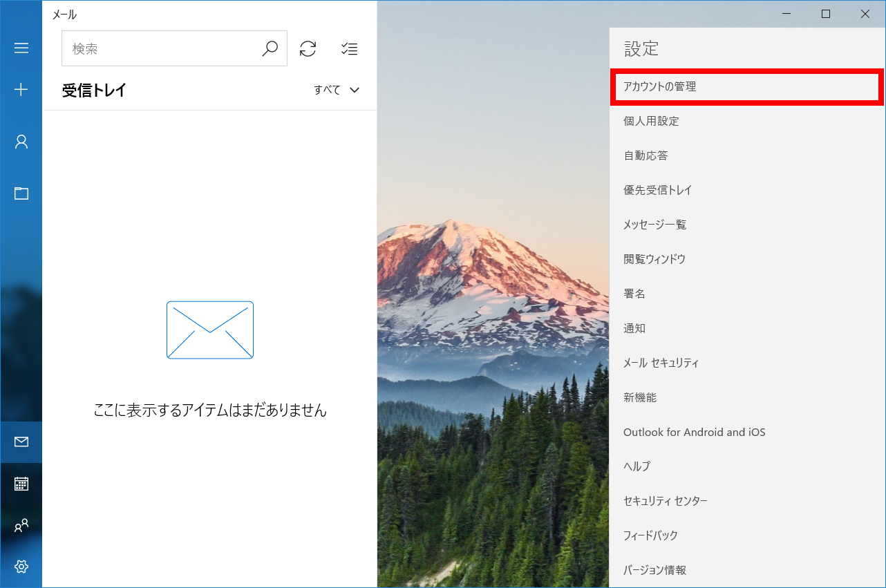The height and width of the screenshot is (588, 886).
Task: Open the People contacts icon
Action: (x=21, y=525)
